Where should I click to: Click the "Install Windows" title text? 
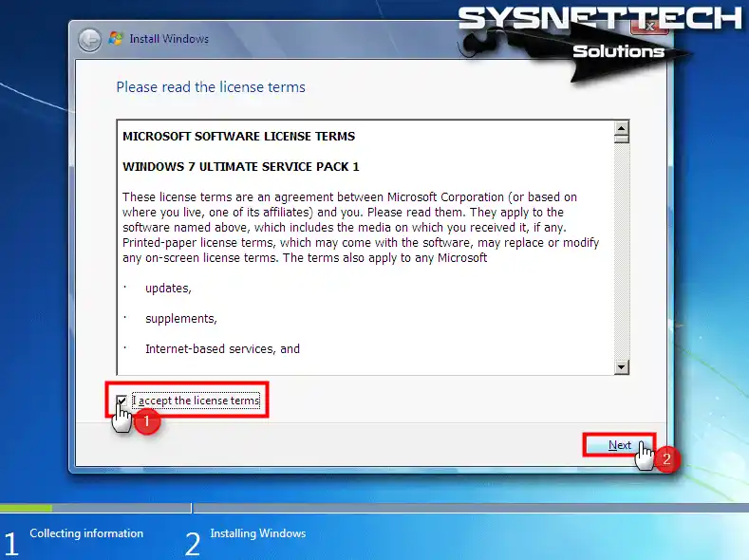coord(170,39)
